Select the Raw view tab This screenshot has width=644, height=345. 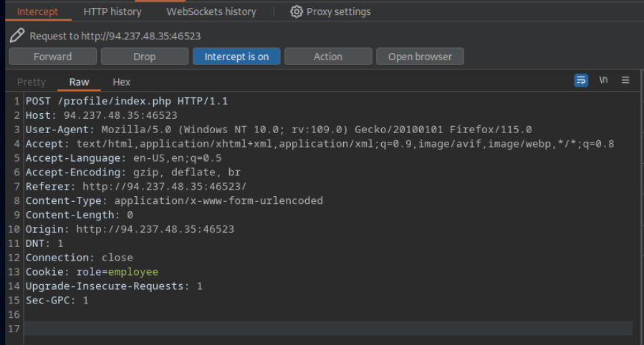79,82
